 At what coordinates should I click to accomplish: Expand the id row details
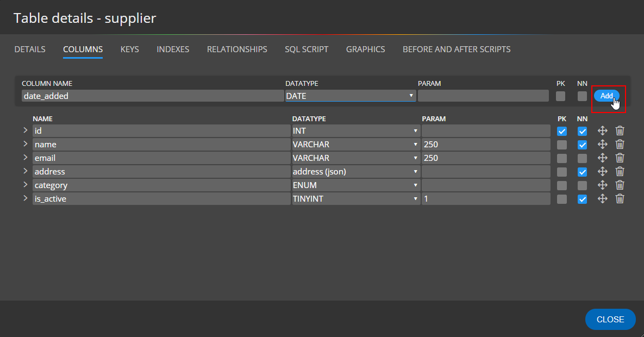[x=26, y=130]
